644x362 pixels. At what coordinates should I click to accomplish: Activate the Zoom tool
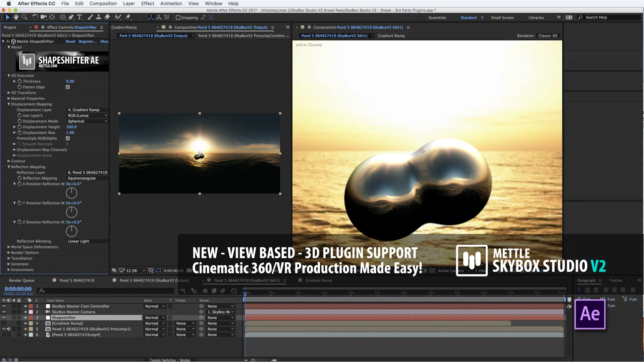click(x=24, y=17)
